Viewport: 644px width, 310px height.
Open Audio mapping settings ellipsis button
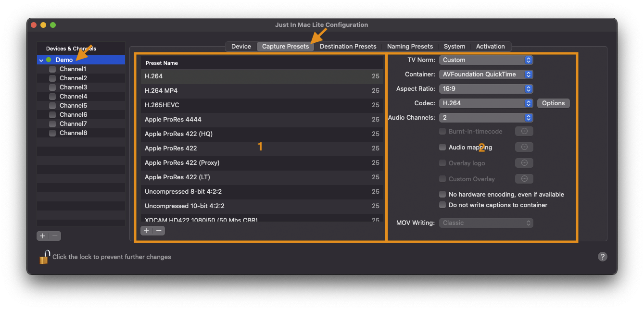(x=524, y=147)
